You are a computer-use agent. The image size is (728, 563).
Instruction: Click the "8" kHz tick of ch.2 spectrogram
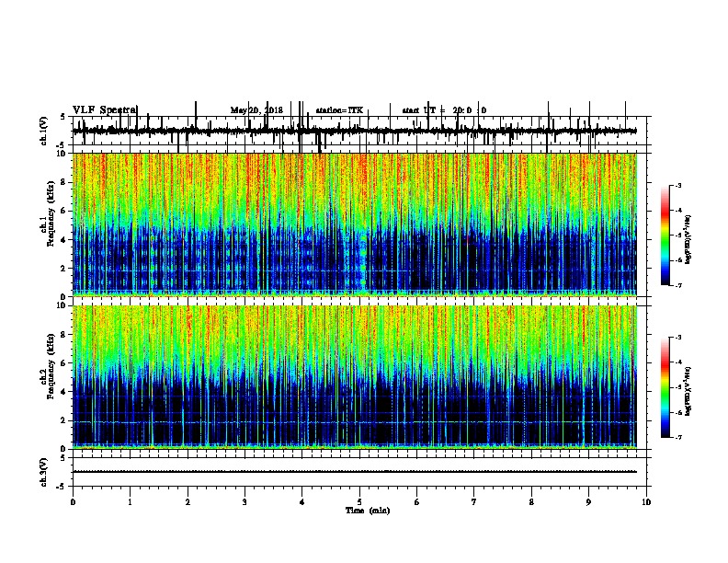coord(64,335)
